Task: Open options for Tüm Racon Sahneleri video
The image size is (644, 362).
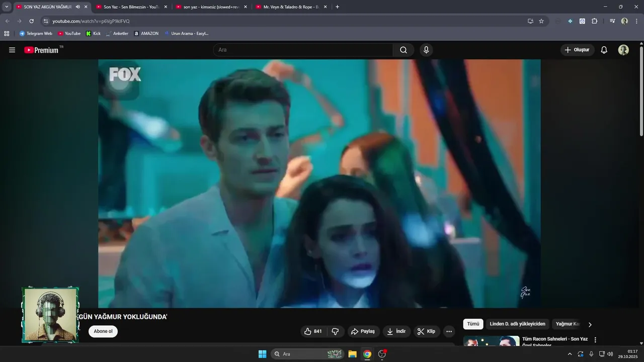Action: pos(595,340)
